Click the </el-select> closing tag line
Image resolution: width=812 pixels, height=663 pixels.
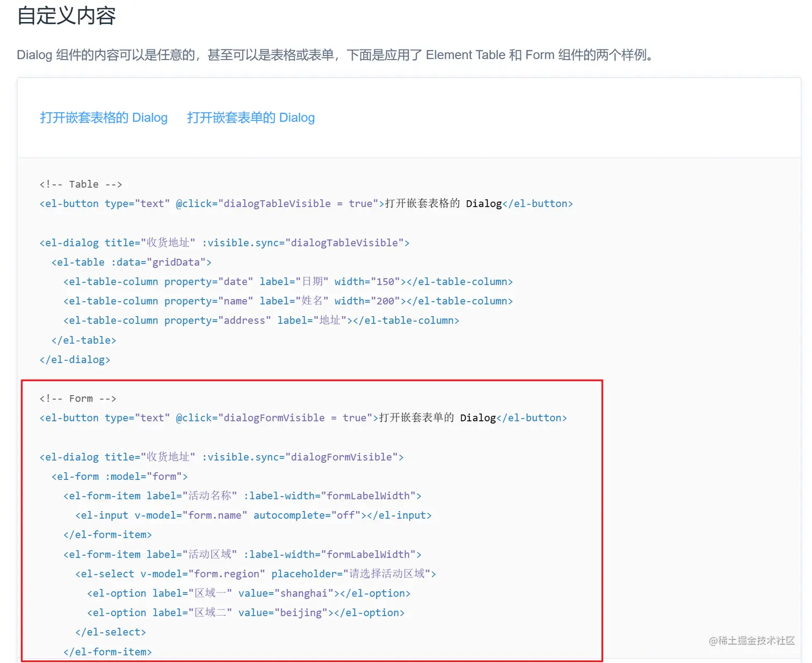(111, 632)
